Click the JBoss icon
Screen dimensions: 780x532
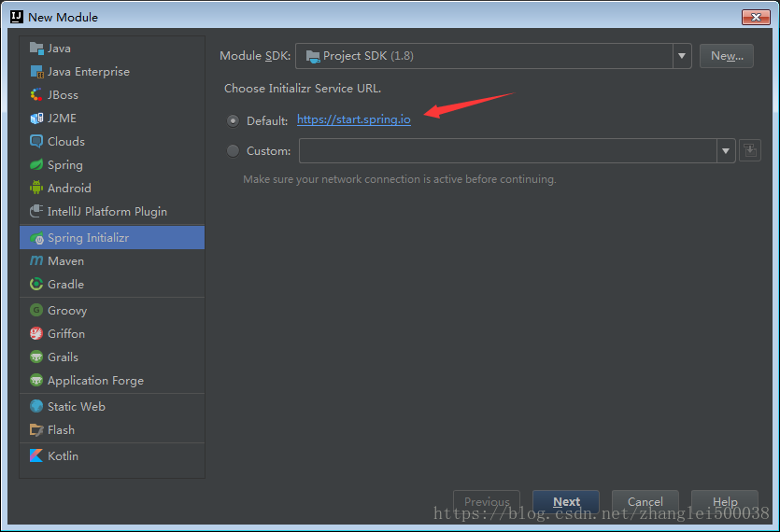tap(36, 95)
